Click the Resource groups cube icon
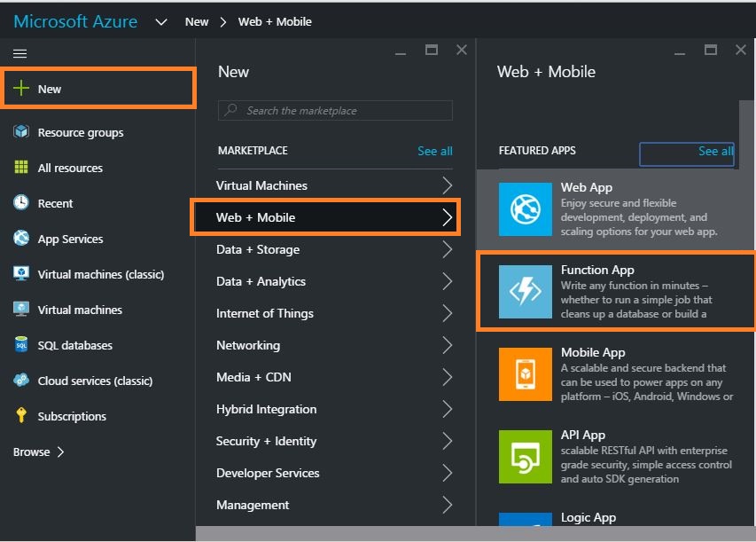The image size is (756, 542). click(21, 132)
